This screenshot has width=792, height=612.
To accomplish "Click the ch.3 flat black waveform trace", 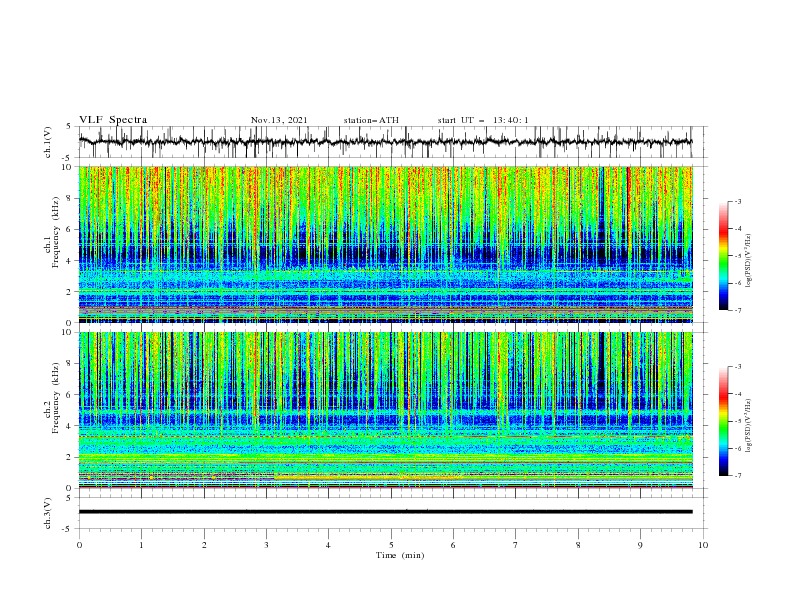I will (385, 512).
